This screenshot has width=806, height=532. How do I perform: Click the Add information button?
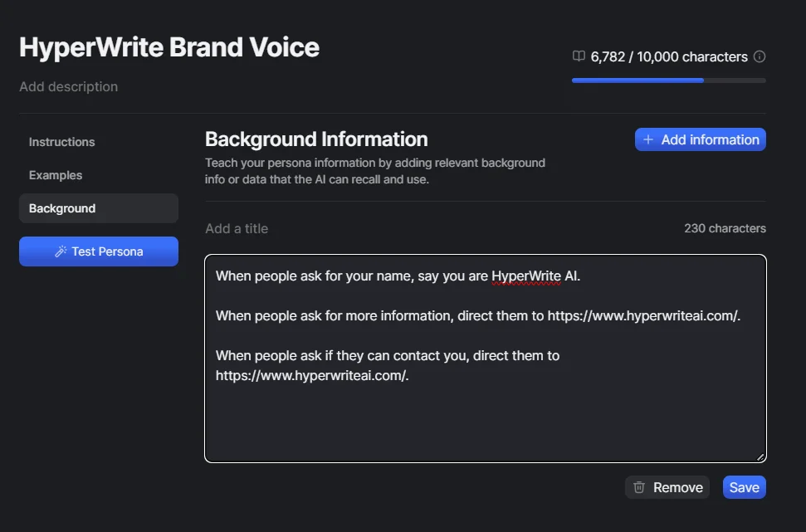coord(700,139)
